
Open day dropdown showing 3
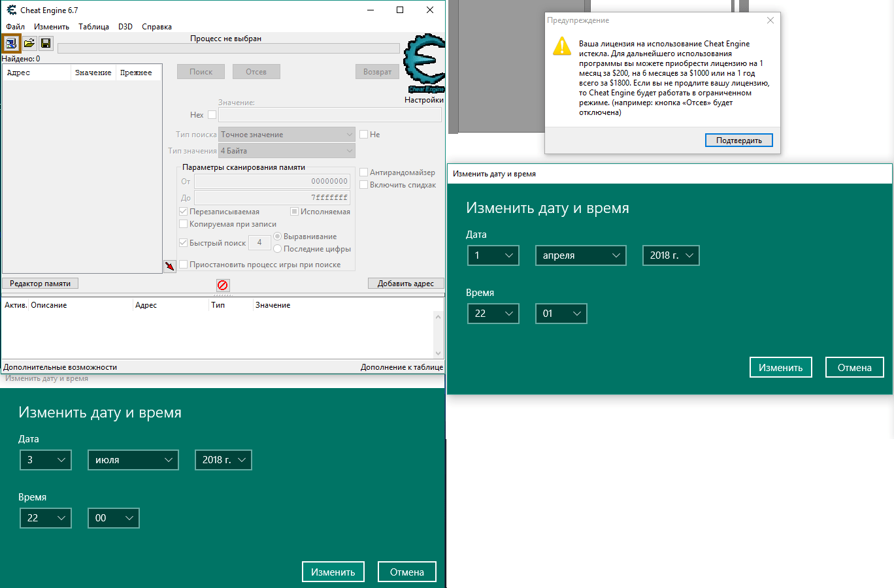(46, 460)
